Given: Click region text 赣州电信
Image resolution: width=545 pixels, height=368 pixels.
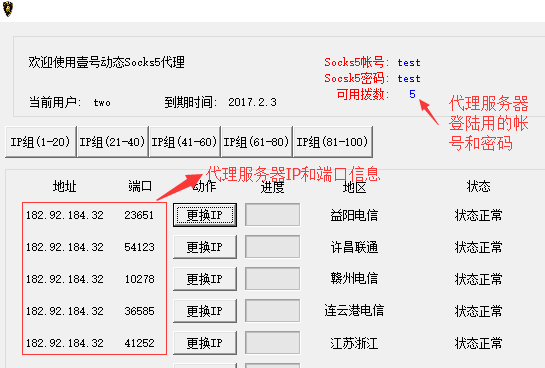Looking at the screenshot, I should pyautogui.click(x=354, y=279).
